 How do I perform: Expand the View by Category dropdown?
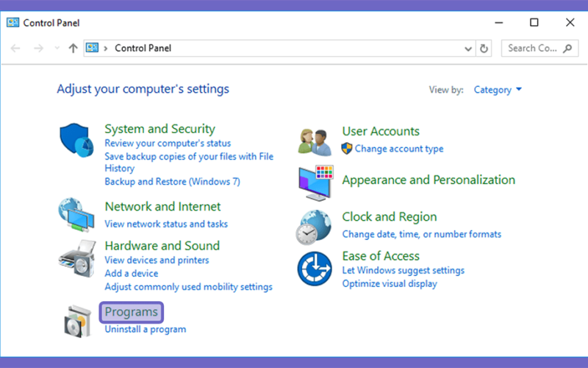click(498, 90)
